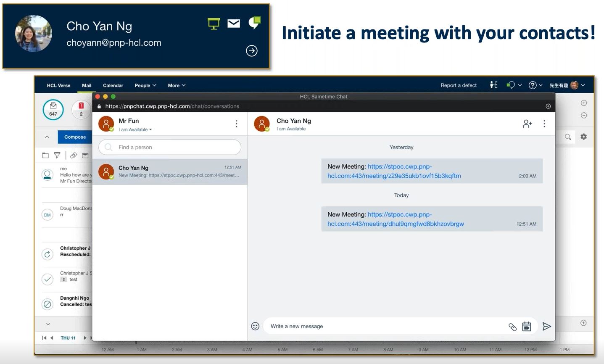
Task: Click the Find a person search field
Action: pyautogui.click(x=170, y=147)
